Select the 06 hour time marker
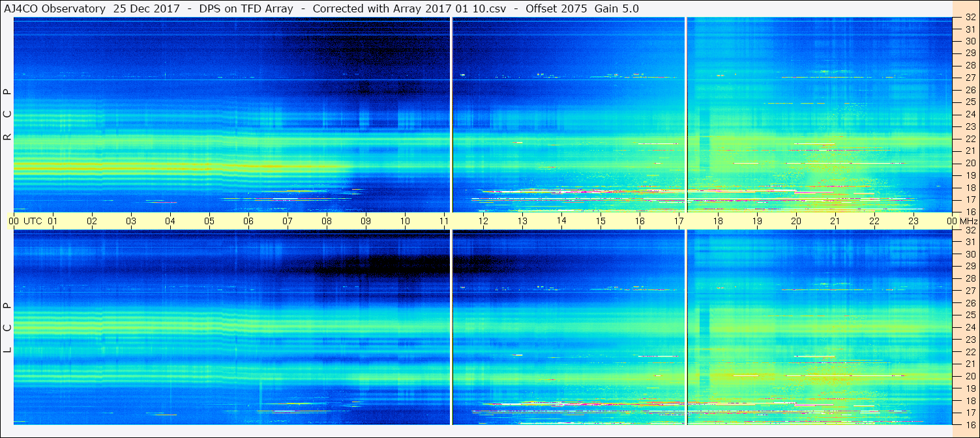The image size is (980, 438). [248, 221]
